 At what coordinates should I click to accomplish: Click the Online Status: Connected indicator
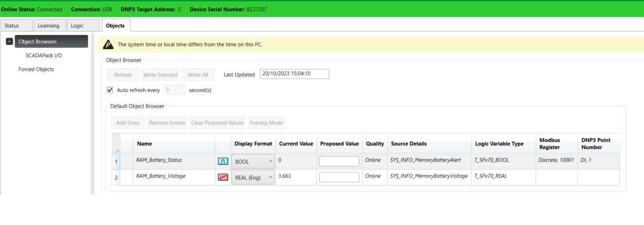tap(32, 9)
